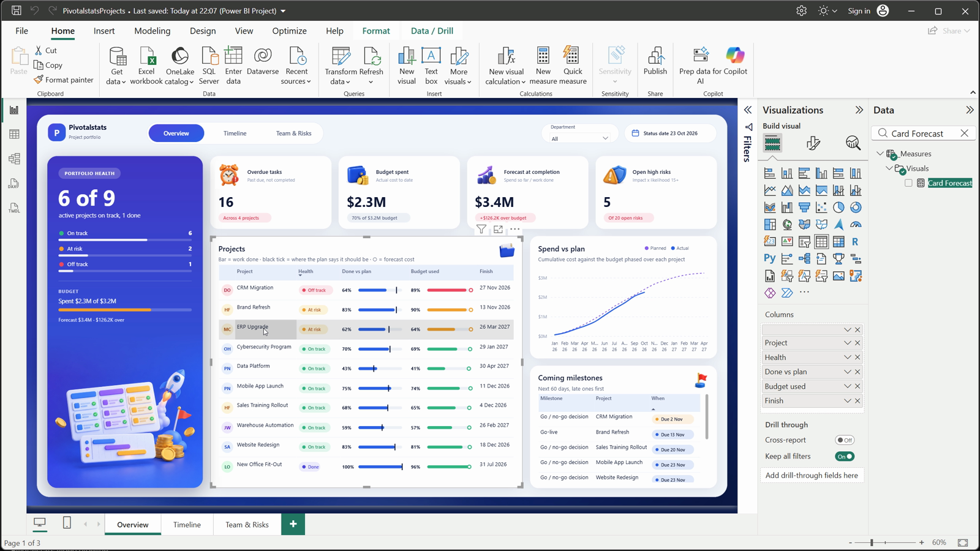This screenshot has height=551, width=980.
Task: Collapse the Measures tree node
Action: (880, 154)
